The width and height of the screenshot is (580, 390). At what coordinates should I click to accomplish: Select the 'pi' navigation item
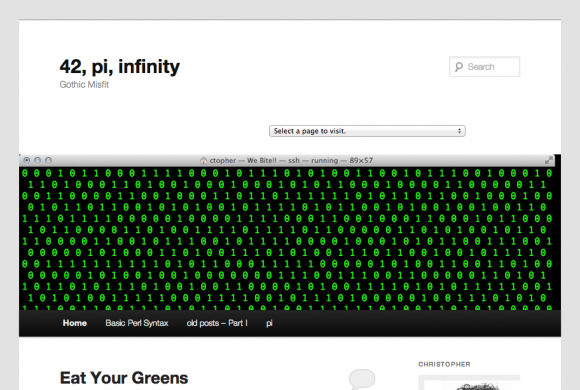pyautogui.click(x=269, y=323)
